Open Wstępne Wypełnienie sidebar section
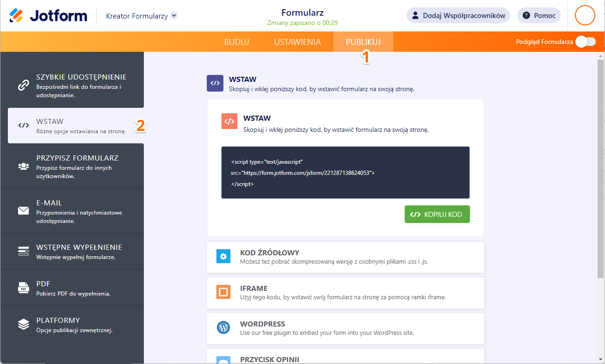 click(72, 252)
